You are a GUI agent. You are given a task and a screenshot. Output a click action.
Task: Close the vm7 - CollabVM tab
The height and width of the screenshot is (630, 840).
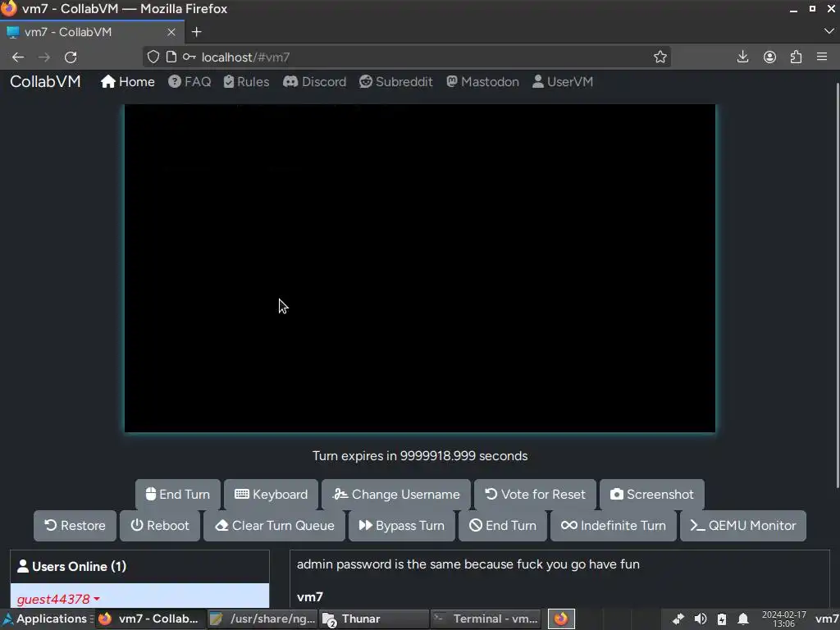coord(171,32)
